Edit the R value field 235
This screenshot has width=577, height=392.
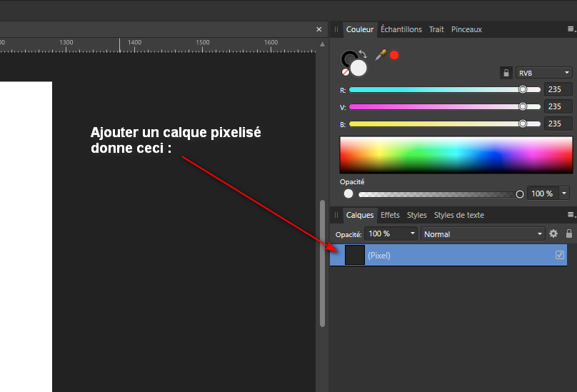558,89
